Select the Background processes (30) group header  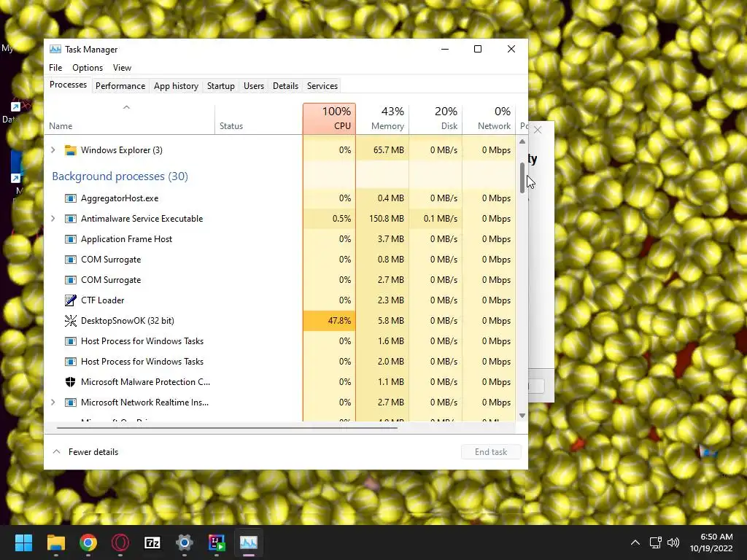coord(120,176)
